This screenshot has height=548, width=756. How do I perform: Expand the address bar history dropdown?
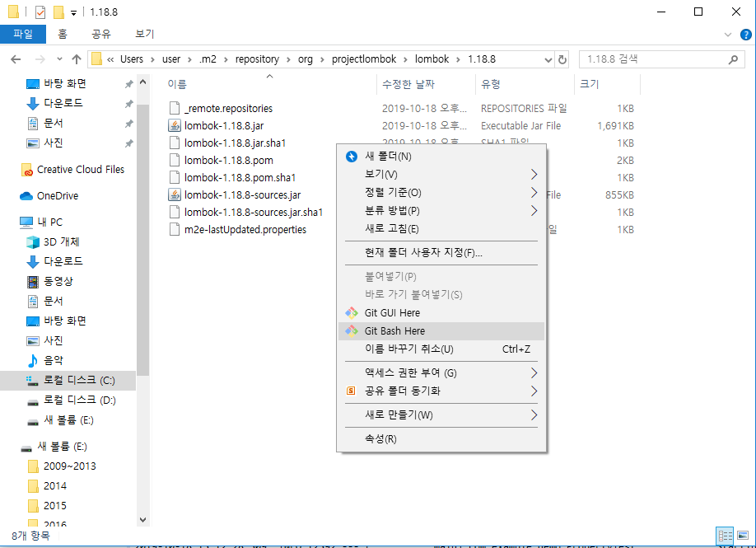pos(548,60)
